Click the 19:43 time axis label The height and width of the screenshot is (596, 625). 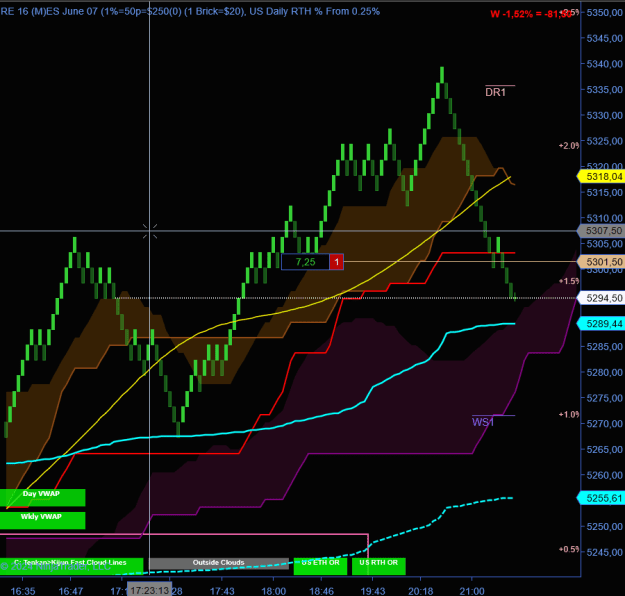pyautogui.click(x=373, y=591)
